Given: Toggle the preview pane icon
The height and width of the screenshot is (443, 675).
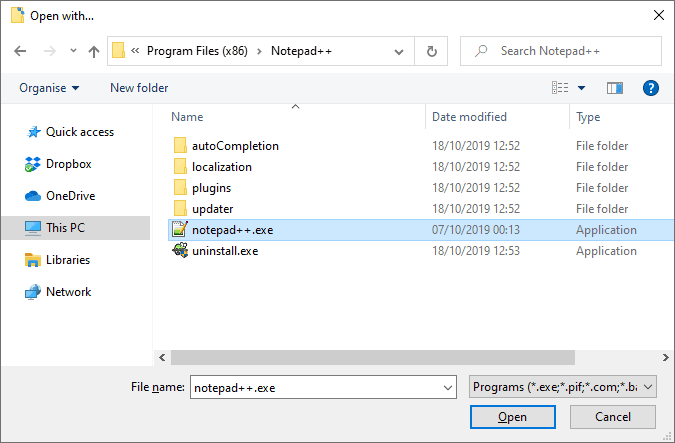Looking at the screenshot, I should coord(614,88).
